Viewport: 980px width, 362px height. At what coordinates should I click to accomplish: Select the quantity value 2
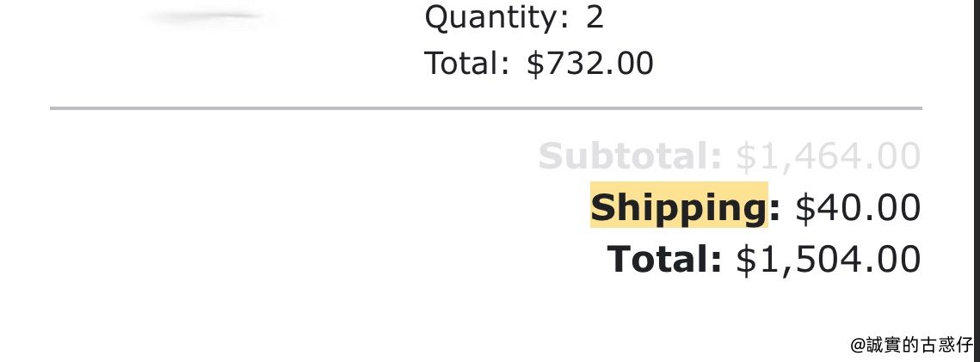(x=595, y=17)
